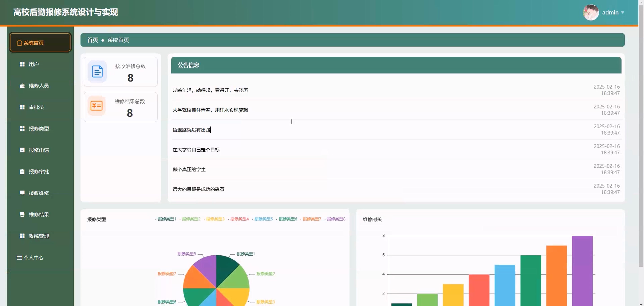Toggle 报修类型8 legend entry visibility

pyautogui.click(x=336, y=219)
